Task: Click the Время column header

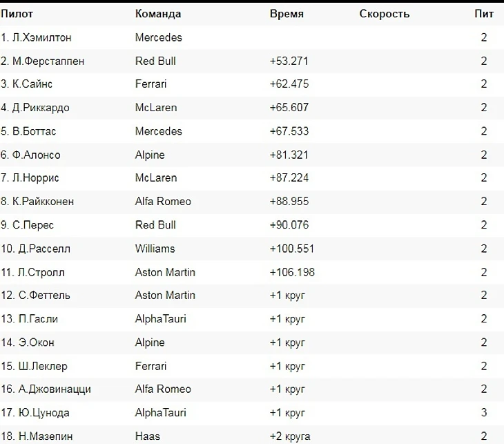Action: 287,14
